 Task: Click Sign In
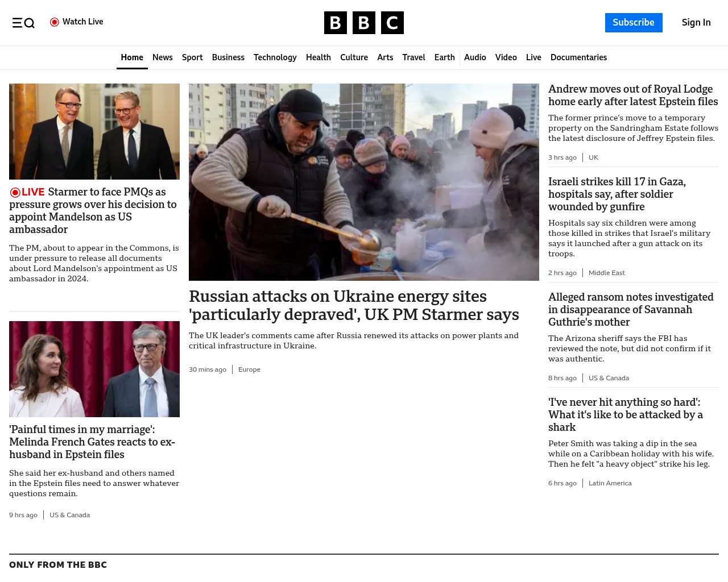[x=696, y=23]
